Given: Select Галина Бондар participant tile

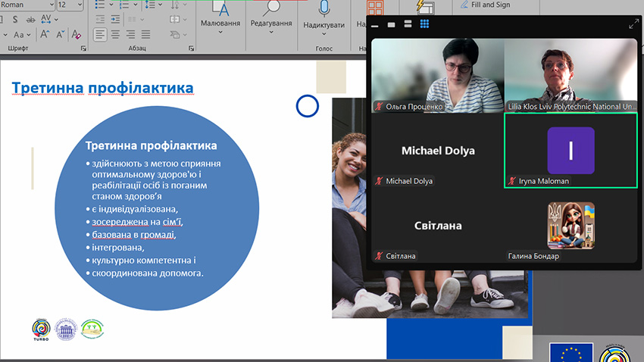Looking at the screenshot, I should [x=571, y=226].
